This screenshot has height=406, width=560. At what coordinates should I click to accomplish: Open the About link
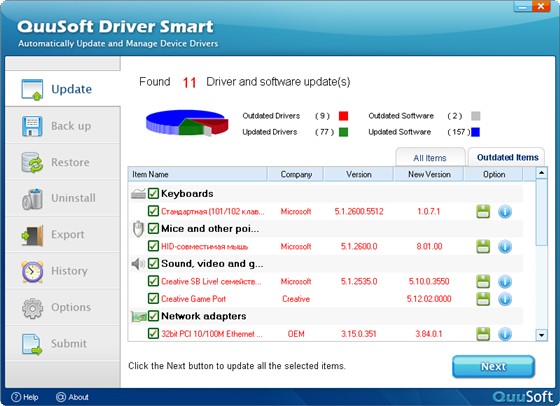coord(72,397)
